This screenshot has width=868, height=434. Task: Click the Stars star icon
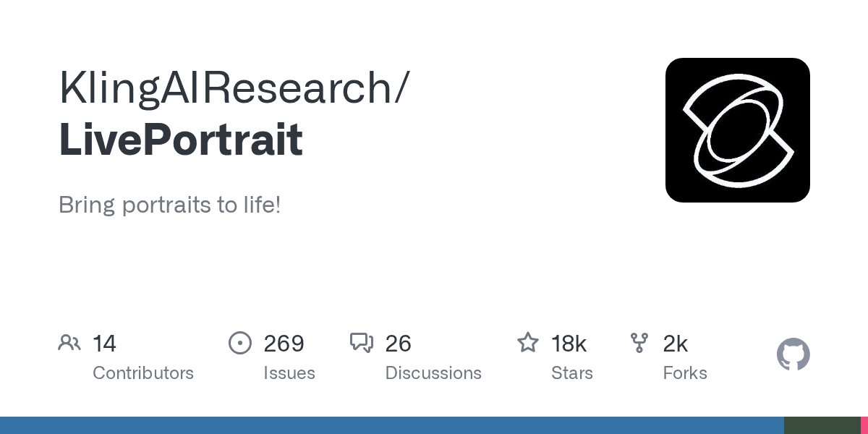pos(528,343)
